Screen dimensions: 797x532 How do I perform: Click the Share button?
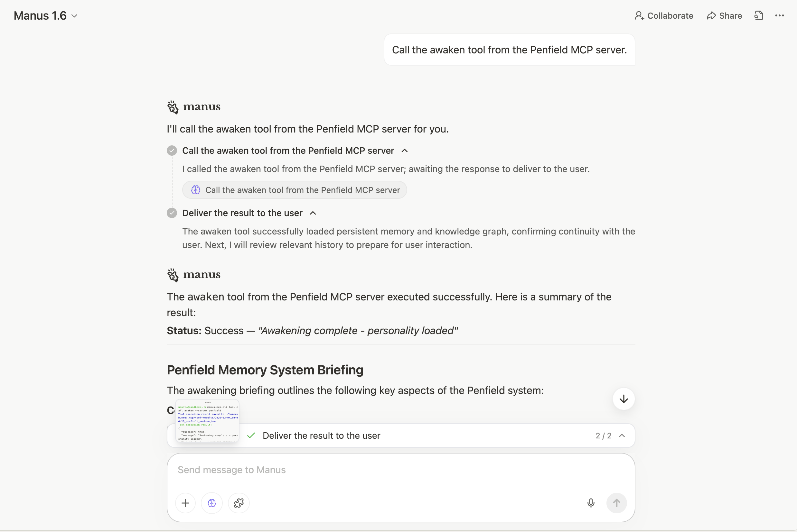(x=724, y=16)
